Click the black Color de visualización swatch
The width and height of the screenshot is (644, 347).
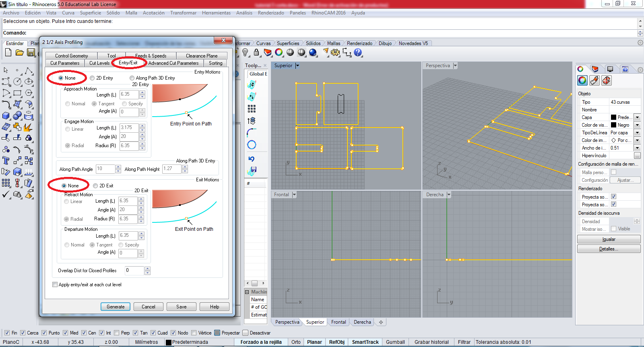pyautogui.click(x=613, y=125)
